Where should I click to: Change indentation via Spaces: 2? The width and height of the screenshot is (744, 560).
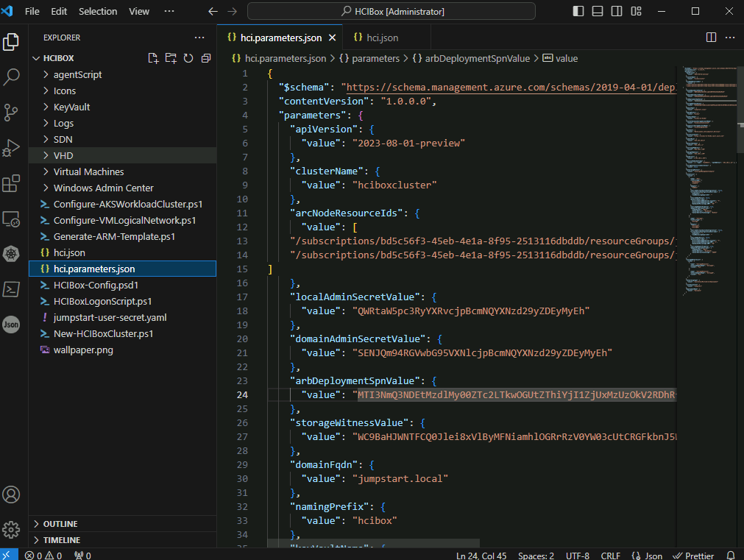pos(536,556)
